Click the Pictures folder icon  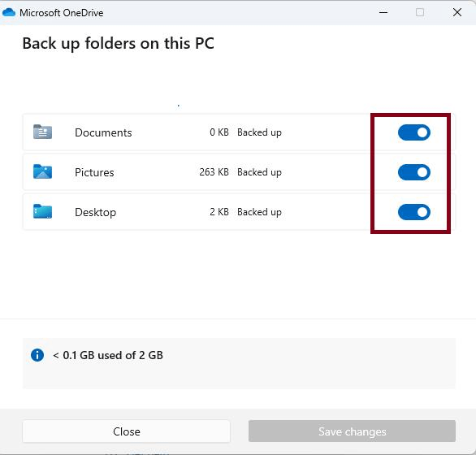pyautogui.click(x=42, y=171)
